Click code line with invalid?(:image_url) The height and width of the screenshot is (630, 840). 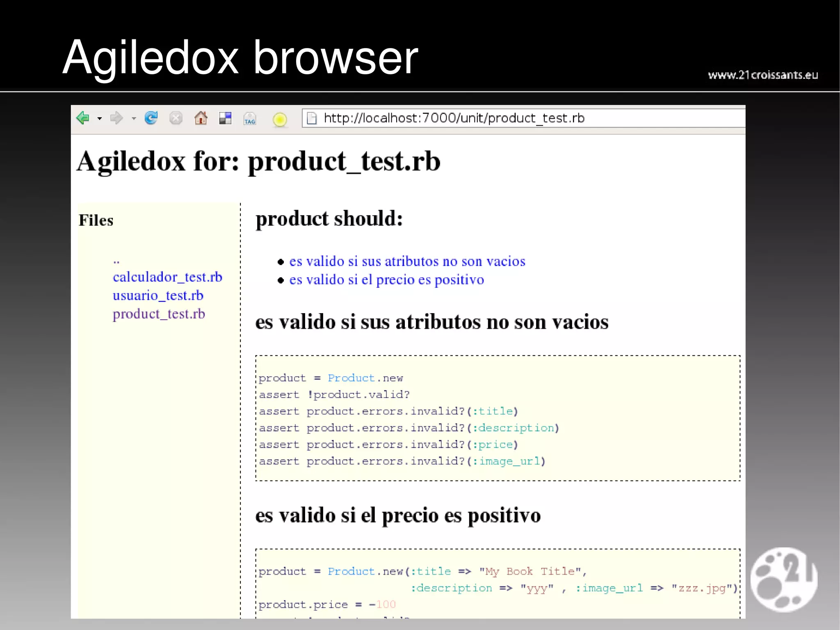[x=402, y=461]
